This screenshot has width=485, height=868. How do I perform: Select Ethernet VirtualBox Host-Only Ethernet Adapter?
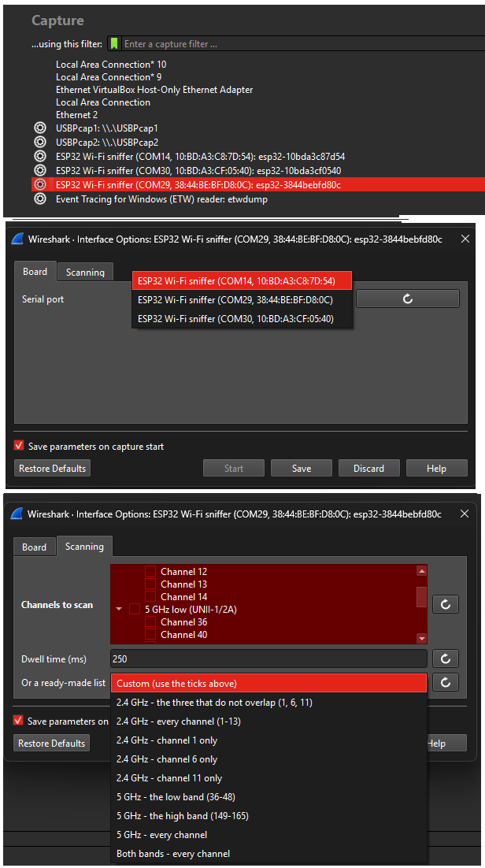tap(154, 90)
